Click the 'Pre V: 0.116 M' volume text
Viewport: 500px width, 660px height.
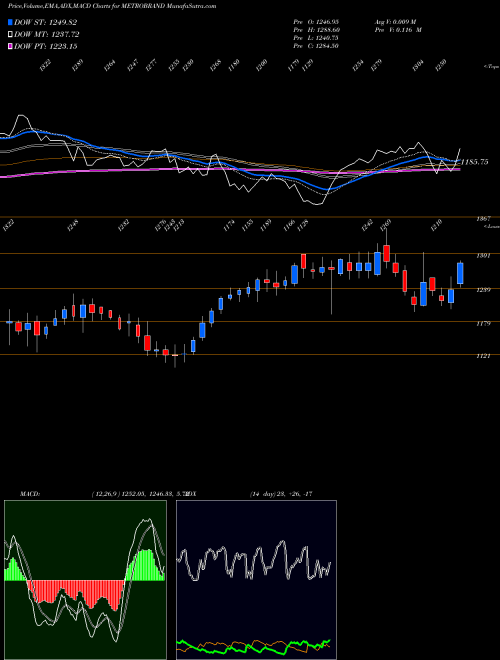click(398, 30)
